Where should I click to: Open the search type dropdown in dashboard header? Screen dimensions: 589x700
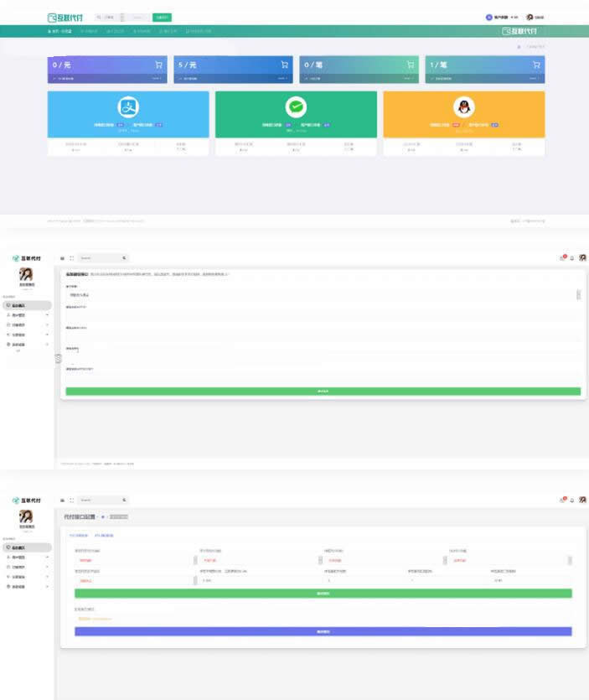coord(111,17)
